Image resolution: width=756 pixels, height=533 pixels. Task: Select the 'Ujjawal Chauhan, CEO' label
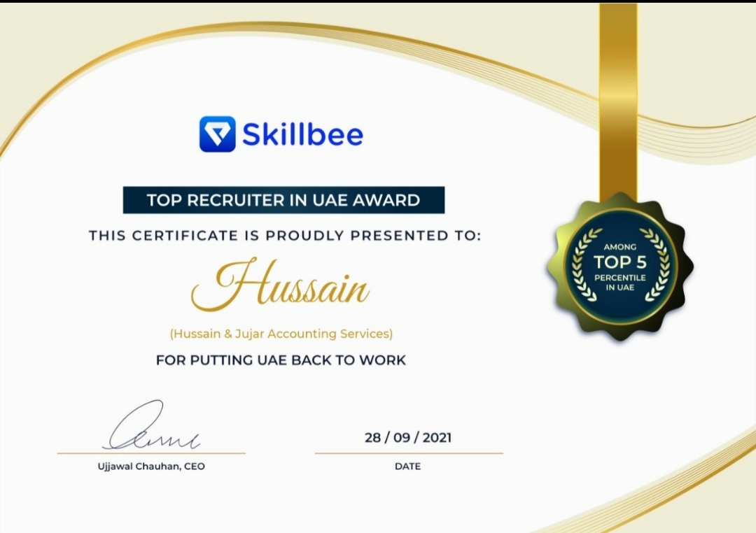click(151, 466)
